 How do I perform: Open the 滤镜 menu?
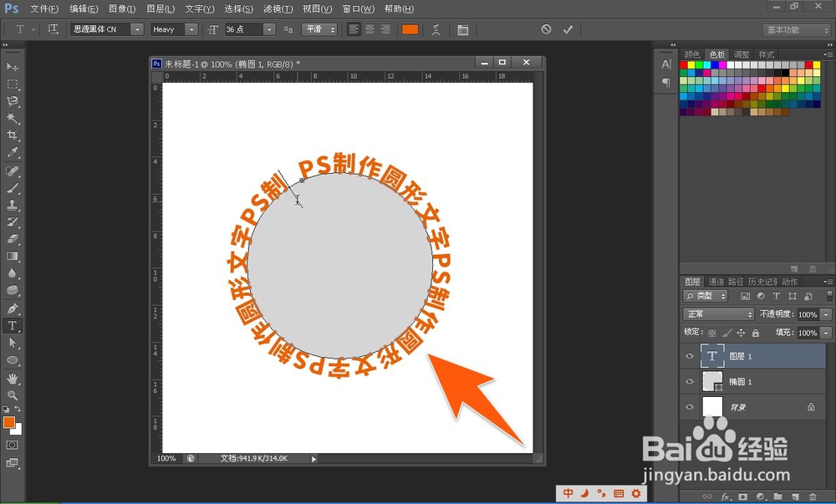tap(278, 8)
